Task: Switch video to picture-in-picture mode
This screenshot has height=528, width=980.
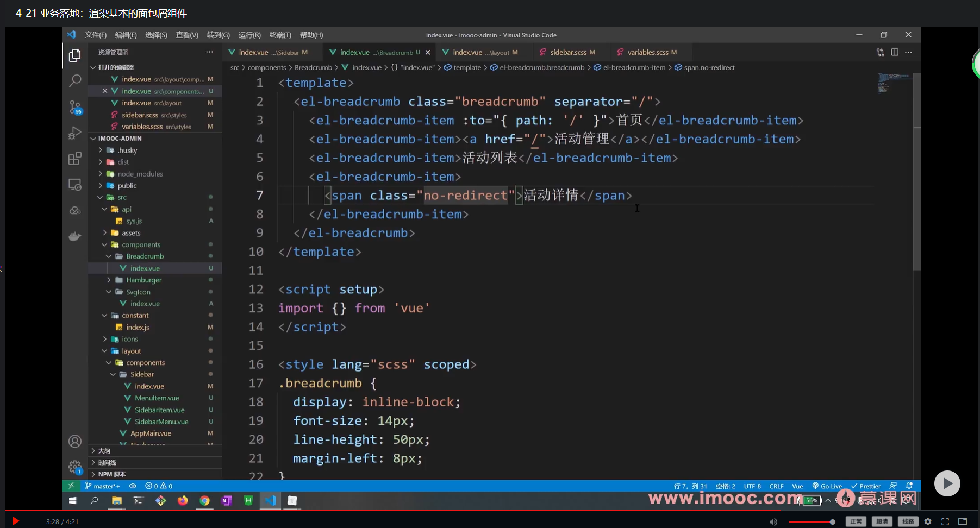Action: coord(963,521)
